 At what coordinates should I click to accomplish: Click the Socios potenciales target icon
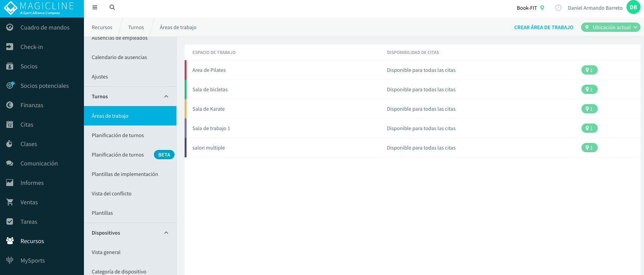pos(10,85)
